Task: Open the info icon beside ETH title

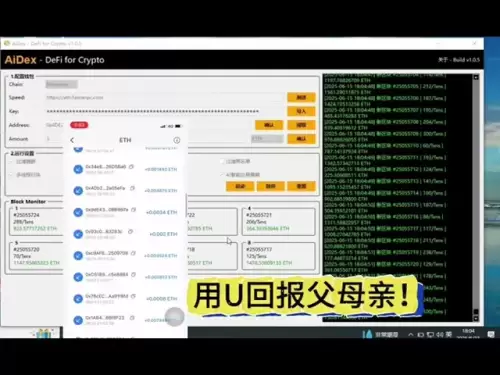Action: click(x=177, y=140)
